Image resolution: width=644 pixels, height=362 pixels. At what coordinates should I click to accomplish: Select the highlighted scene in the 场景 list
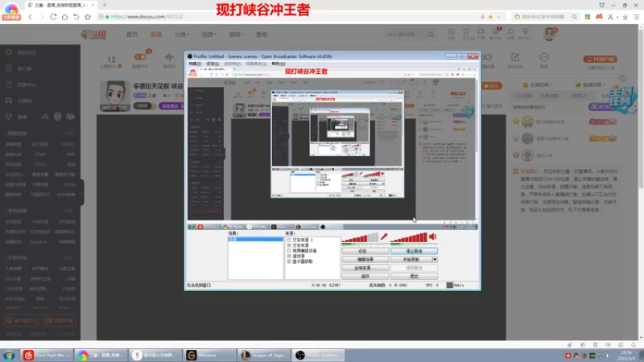[255, 239]
